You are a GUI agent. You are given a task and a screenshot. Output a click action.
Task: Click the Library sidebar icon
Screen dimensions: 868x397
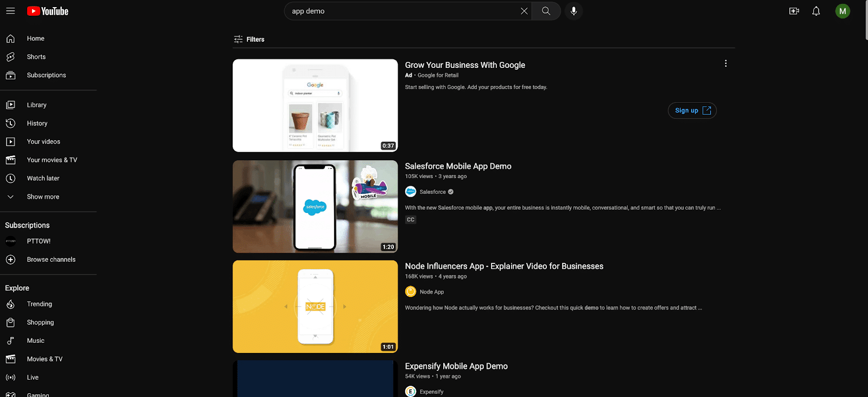(10, 105)
